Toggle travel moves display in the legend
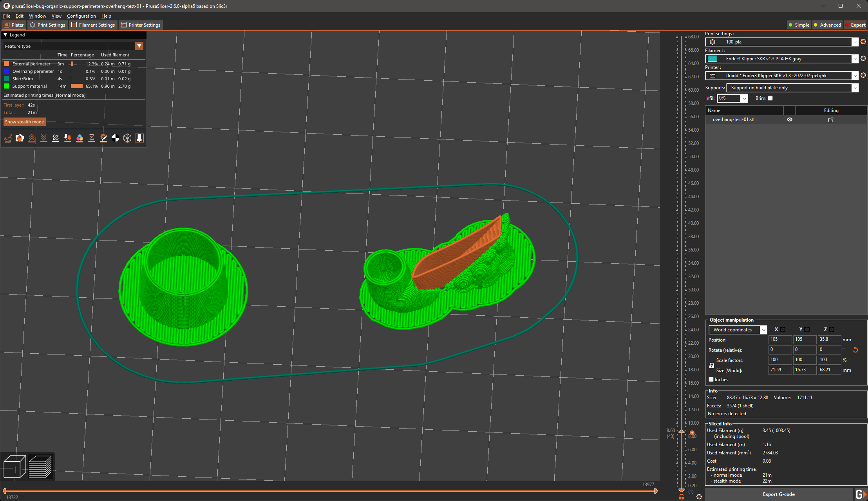 (8, 138)
